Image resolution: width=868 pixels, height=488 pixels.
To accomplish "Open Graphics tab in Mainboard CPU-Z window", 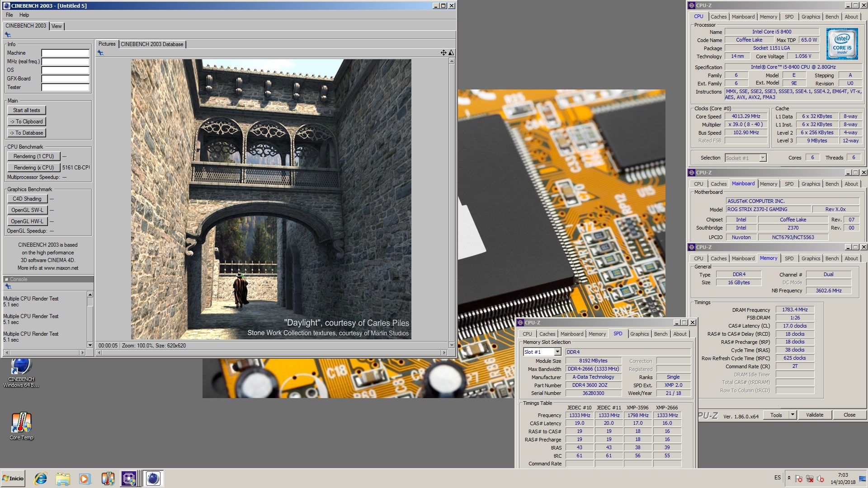I will pyautogui.click(x=811, y=184).
